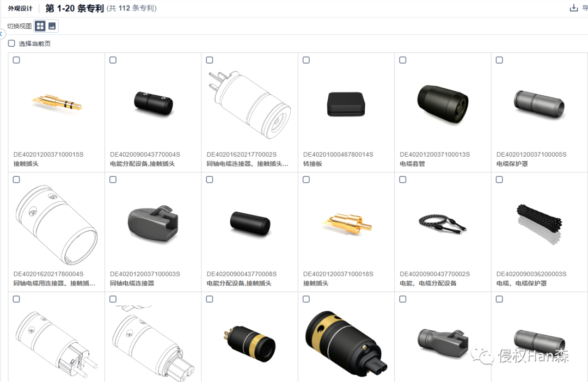The width and height of the screenshot is (588, 382).
Task: Open patent number DE4020162021770002S
Action: point(242,155)
